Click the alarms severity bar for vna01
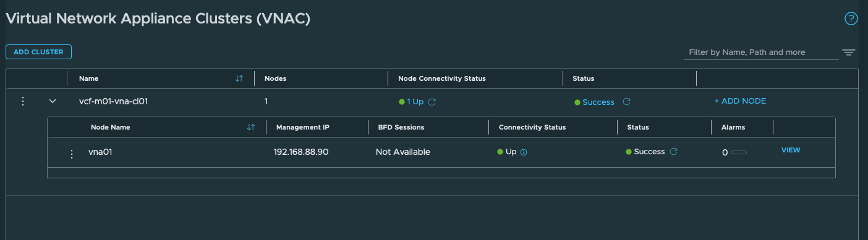Viewport: 868px width, 240px height. tap(739, 152)
